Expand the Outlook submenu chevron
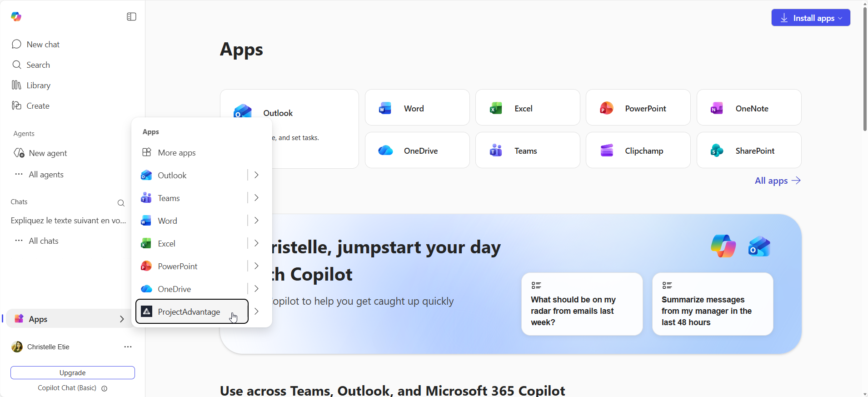Screen dimensions: 868x397 click(x=257, y=175)
